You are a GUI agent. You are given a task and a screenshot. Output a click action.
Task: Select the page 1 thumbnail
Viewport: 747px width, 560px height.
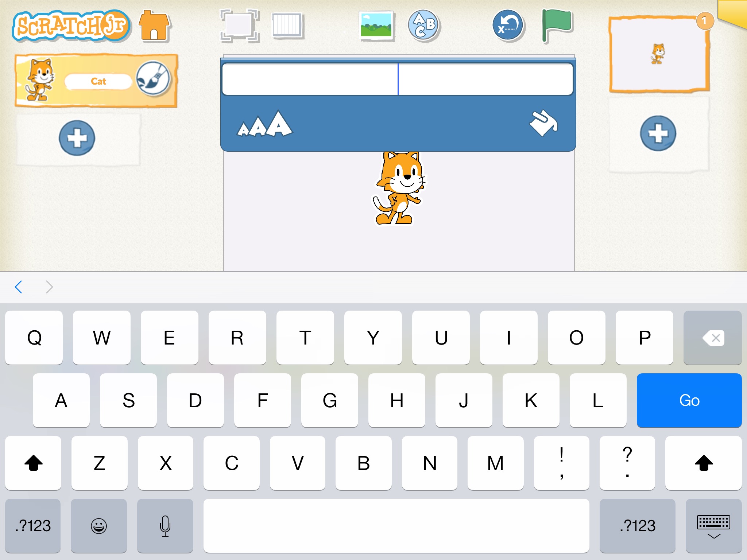[x=658, y=54]
